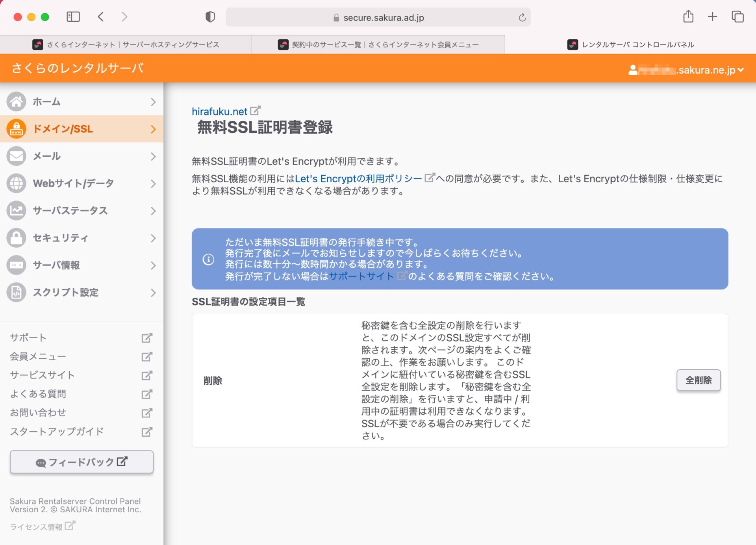The image size is (756, 545).
Task: Click the Webサイト/データ globe icon
Action: click(16, 184)
